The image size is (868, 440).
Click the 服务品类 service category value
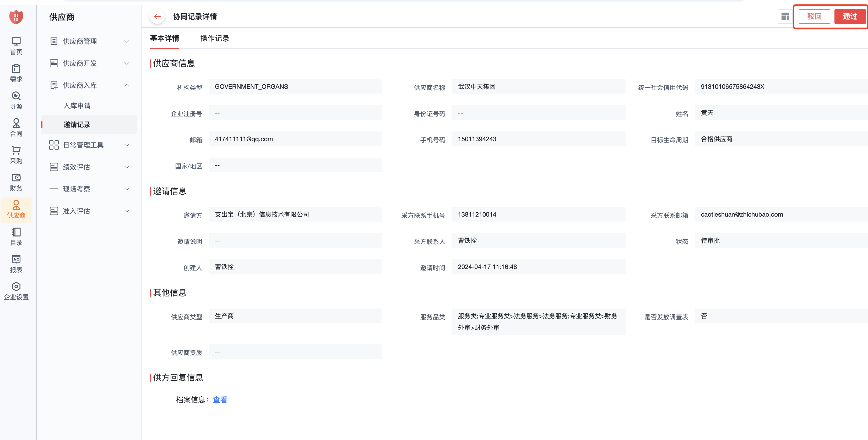tap(539, 322)
